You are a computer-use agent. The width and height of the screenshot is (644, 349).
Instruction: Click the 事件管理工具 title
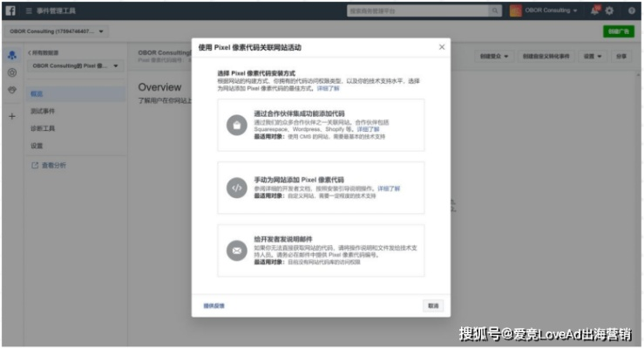(56, 10)
